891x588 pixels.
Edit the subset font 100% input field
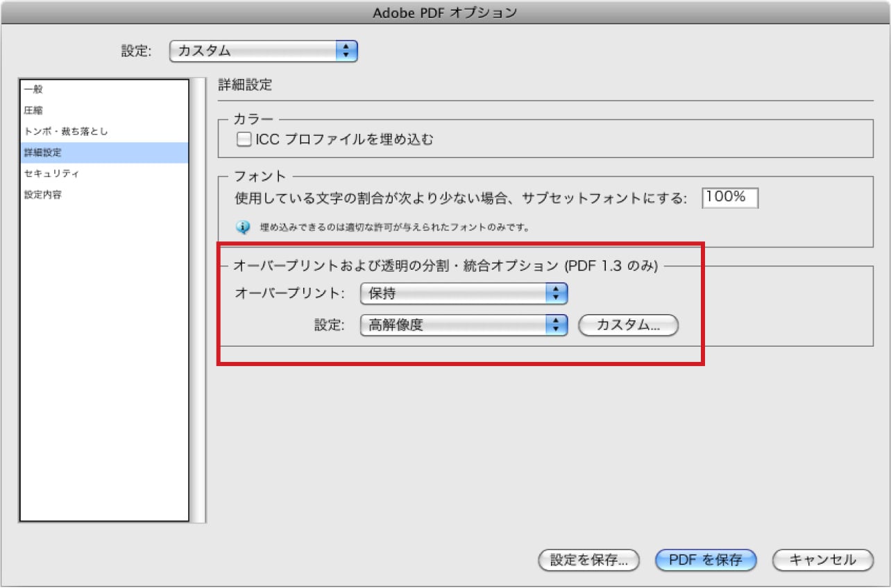[x=729, y=198]
